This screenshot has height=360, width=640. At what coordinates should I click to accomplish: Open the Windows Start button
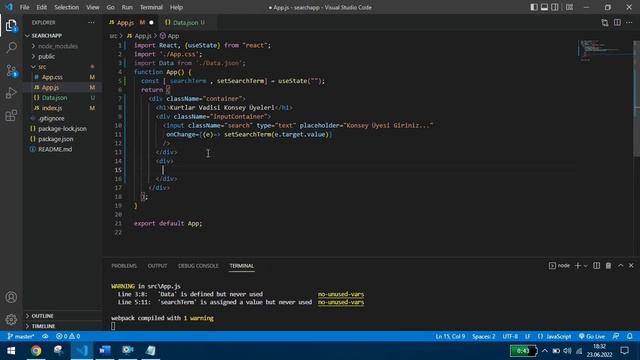11,351
